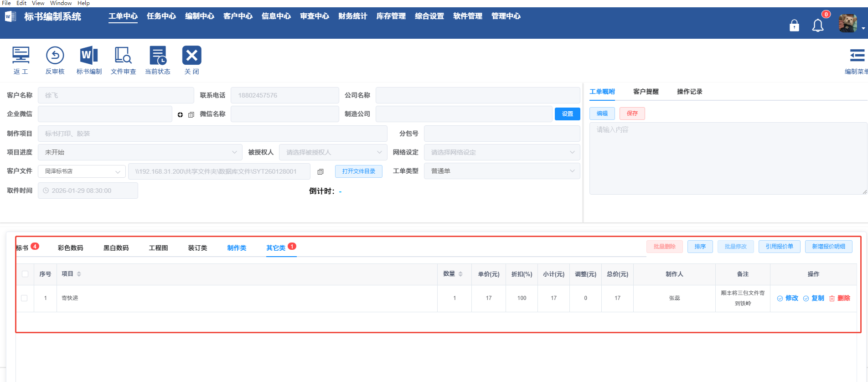The height and width of the screenshot is (382, 868).
Task: Switch to the 工程图 tab
Action: (x=159, y=248)
